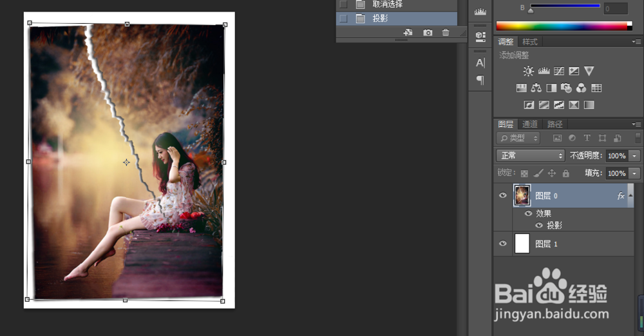Switch to the 图层 tab
Screen dimensions: 644x336
(x=506, y=124)
